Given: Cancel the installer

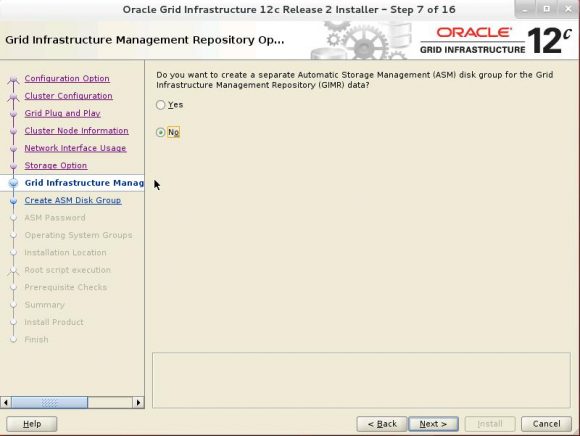Looking at the screenshot, I should coord(546,424).
